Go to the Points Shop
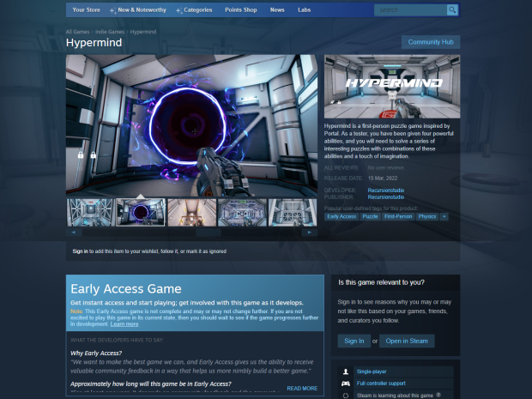532x399 pixels. point(241,10)
